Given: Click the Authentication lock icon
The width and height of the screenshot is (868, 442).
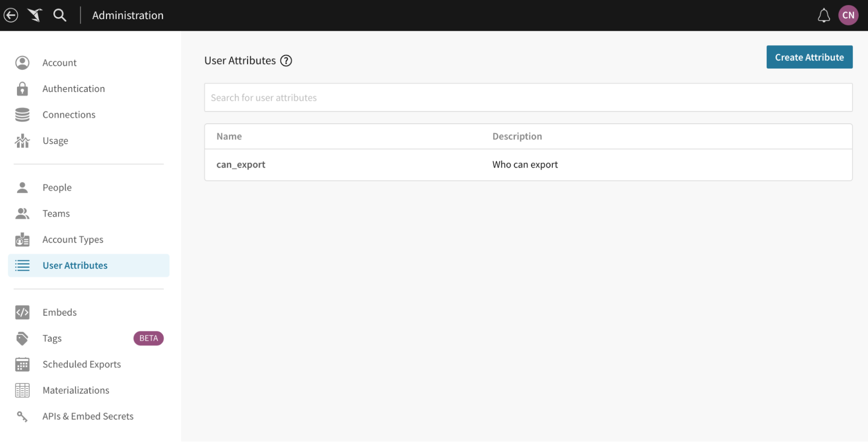Looking at the screenshot, I should pyautogui.click(x=22, y=89).
